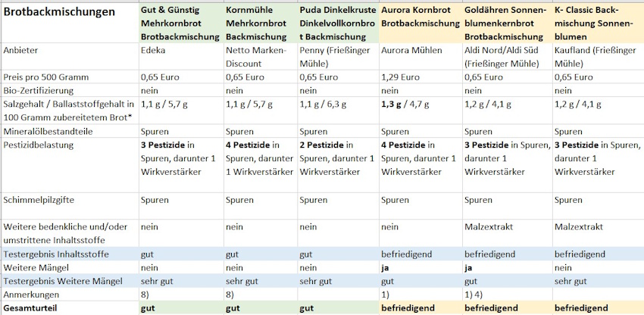Click the 'Gesamturteil' row label

(32, 308)
